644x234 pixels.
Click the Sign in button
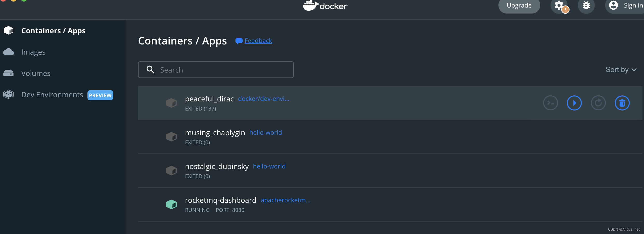[x=625, y=6]
